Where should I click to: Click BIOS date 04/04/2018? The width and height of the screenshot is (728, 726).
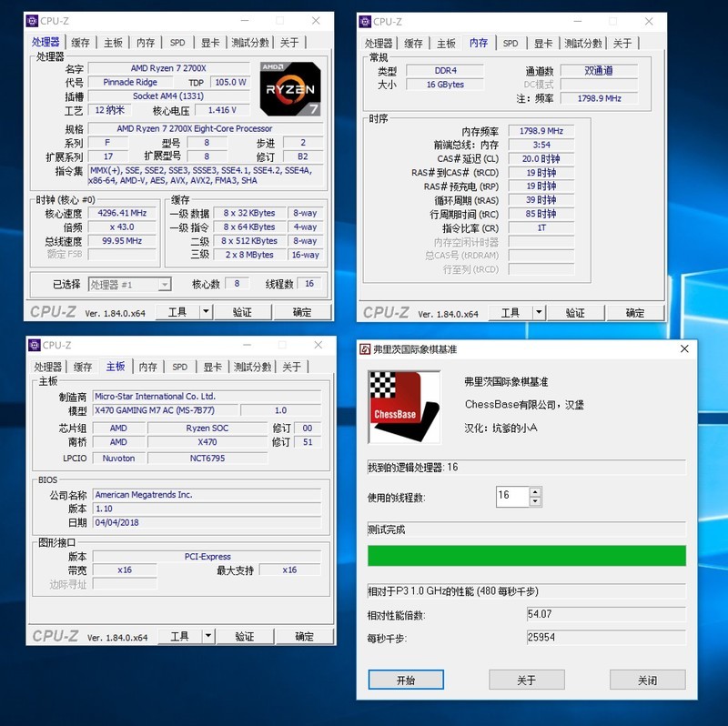coord(207,522)
